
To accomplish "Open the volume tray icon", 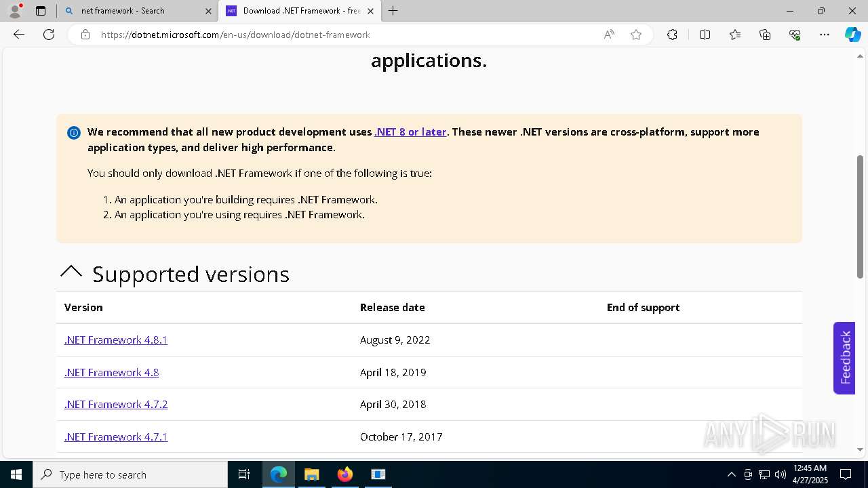I will tap(781, 474).
